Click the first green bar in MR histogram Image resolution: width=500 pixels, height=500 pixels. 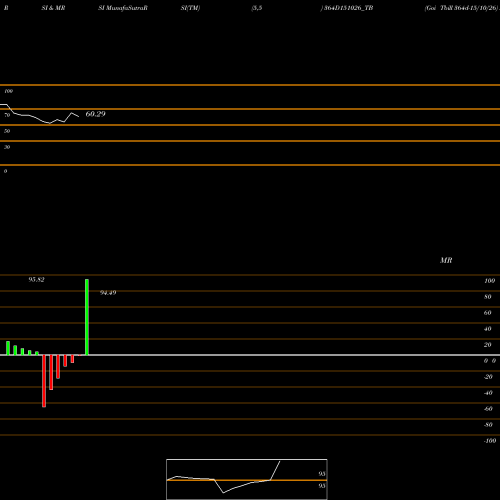(8, 348)
